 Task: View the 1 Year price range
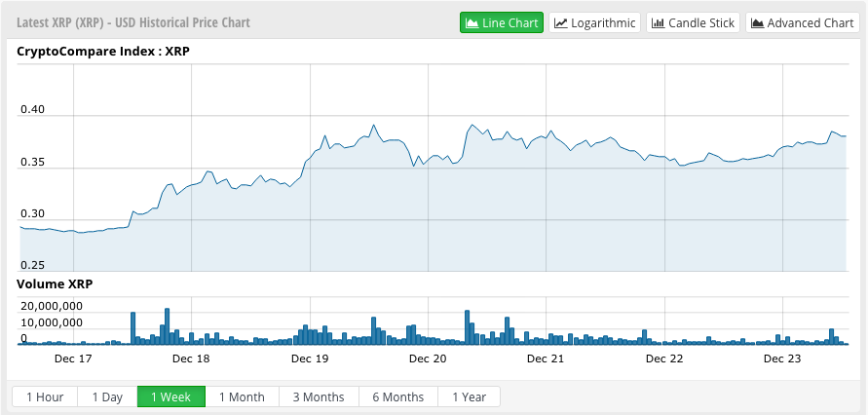pos(470,396)
